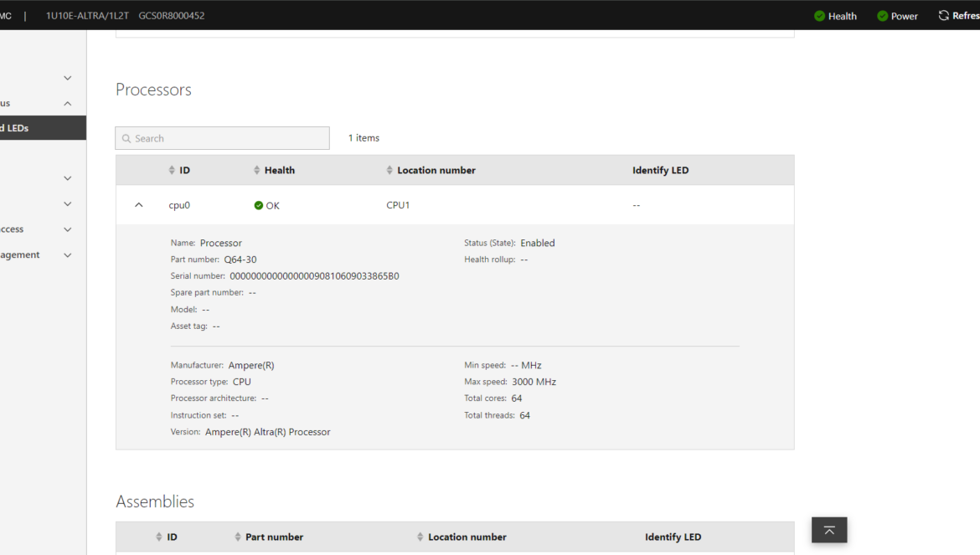
Task: Sort Processors table by Health
Action: 275,171
